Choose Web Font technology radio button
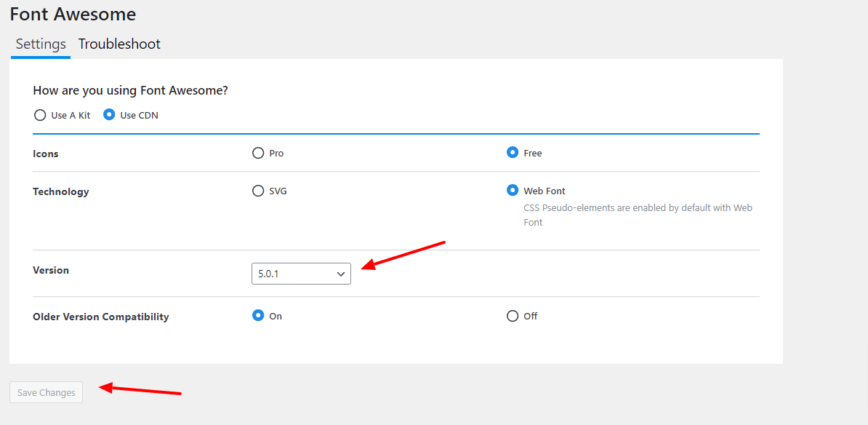This screenshot has height=425, width=868. pyautogui.click(x=513, y=191)
